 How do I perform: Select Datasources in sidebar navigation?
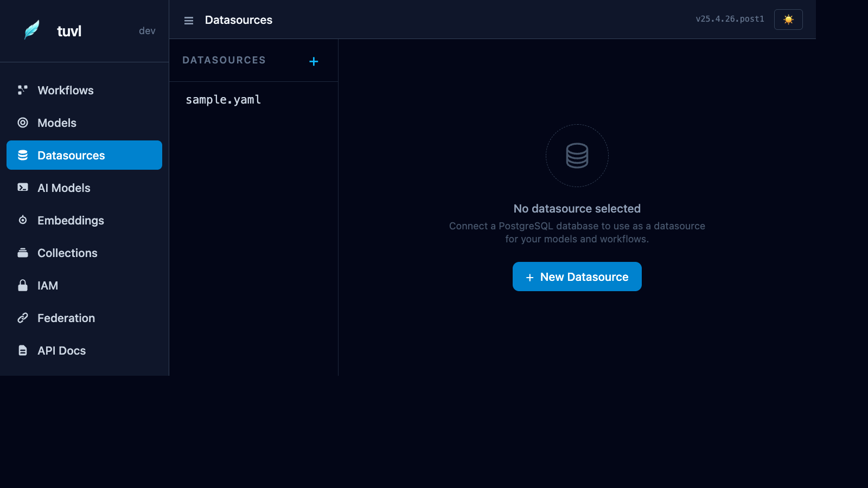click(84, 155)
